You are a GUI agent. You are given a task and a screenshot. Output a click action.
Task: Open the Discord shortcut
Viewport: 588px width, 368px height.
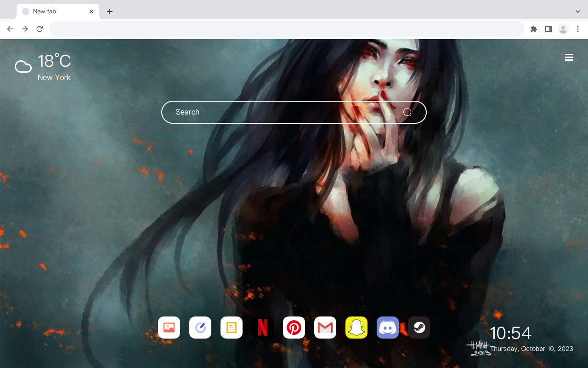click(388, 328)
